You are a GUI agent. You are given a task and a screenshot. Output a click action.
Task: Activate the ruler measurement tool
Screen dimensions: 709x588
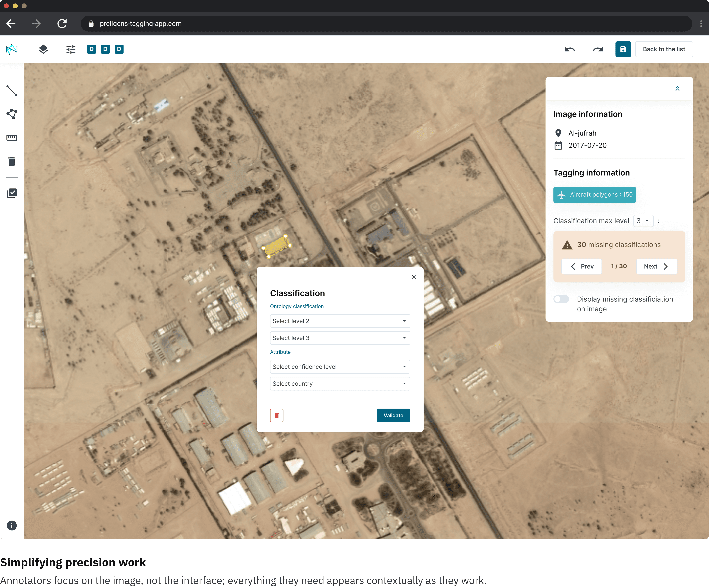(x=12, y=138)
